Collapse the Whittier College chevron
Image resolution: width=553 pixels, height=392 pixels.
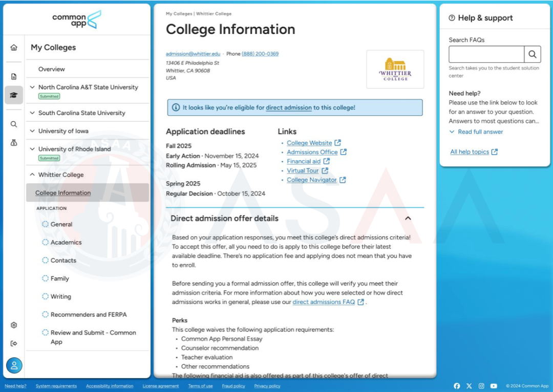(x=32, y=175)
